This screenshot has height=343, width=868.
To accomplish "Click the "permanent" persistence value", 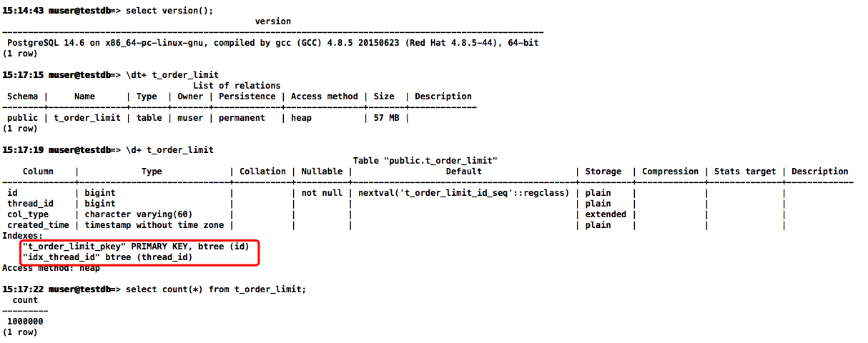I will tap(242, 118).
